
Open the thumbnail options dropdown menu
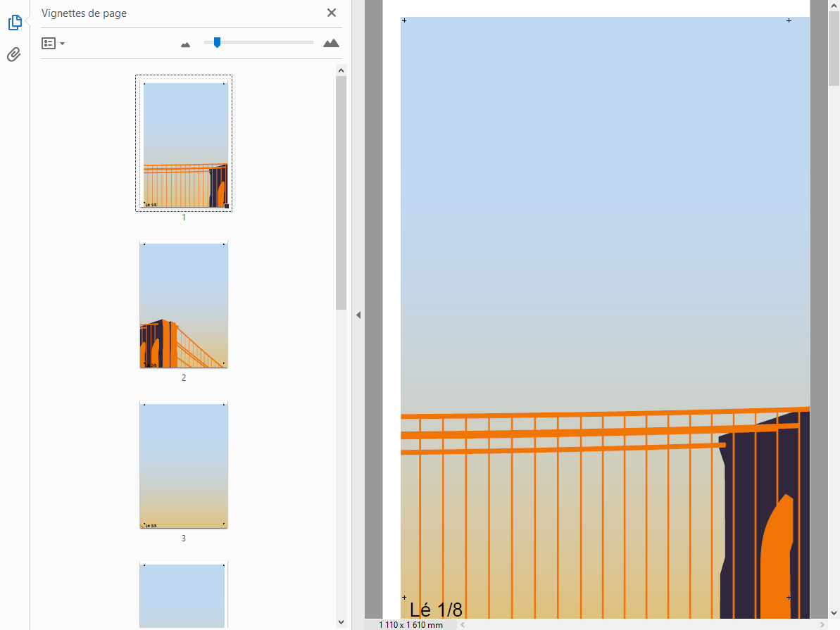point(53,44)
